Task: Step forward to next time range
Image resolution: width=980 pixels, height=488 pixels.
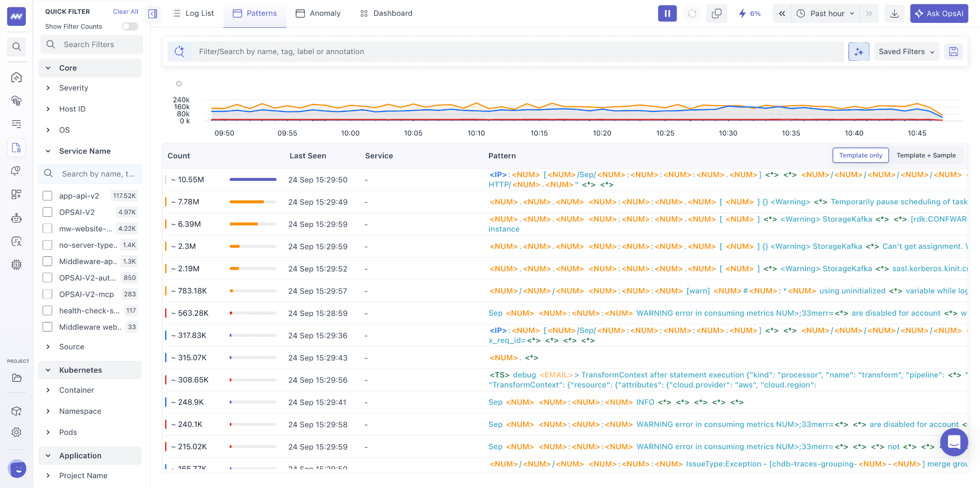Action: 869,13
